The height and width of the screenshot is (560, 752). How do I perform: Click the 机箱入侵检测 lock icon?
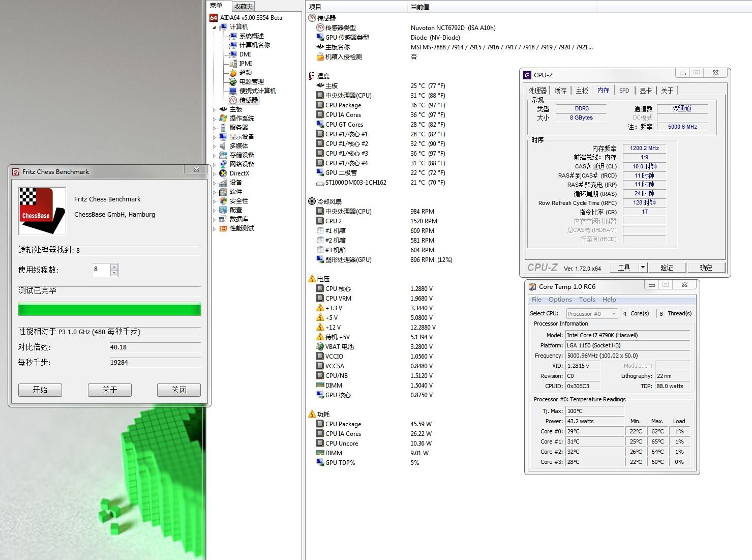click(x=320, y=56)
